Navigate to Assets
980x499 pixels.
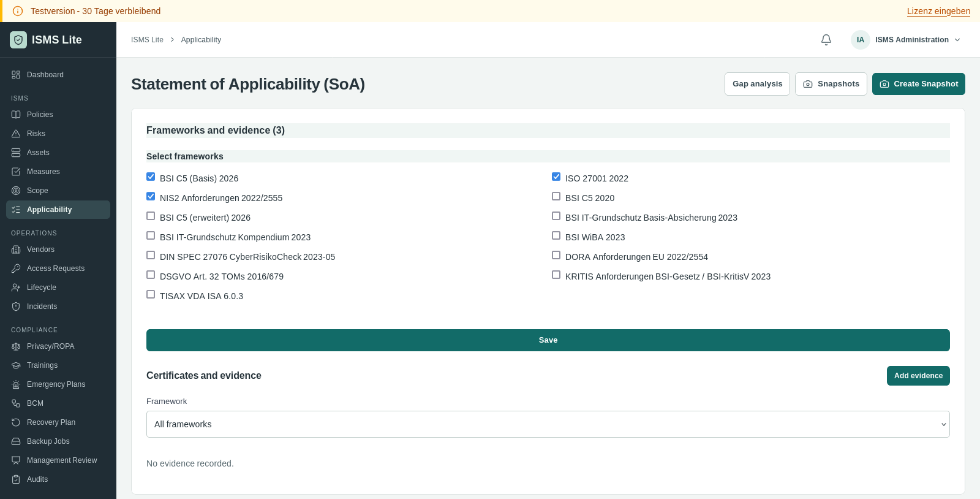(58, 153)
